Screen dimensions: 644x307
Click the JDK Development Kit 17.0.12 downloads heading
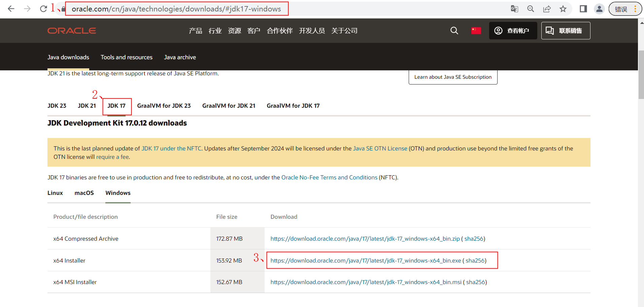pos(117,123)
